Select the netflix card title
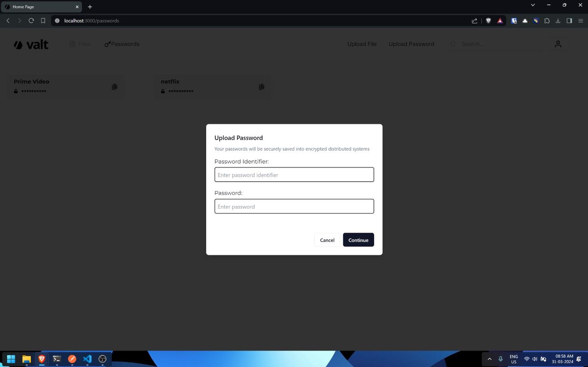 click(x=170, y=82)
